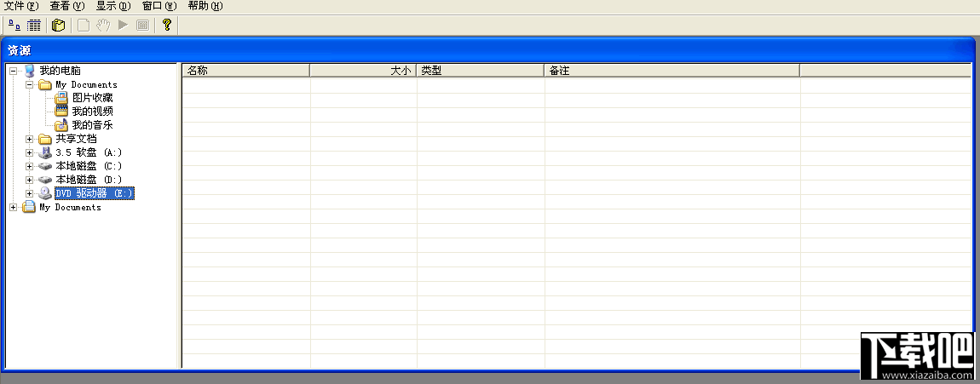Expand the bottom root My Documents node

point(13,207)
